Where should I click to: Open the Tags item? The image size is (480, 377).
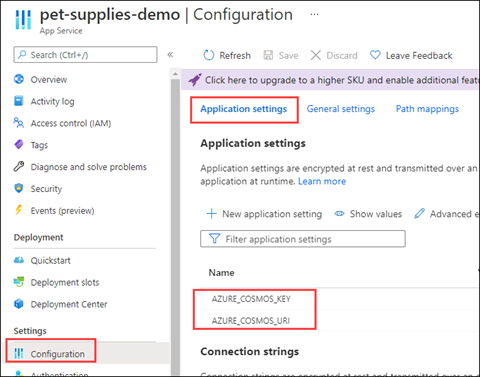click(x=39, y=145)
